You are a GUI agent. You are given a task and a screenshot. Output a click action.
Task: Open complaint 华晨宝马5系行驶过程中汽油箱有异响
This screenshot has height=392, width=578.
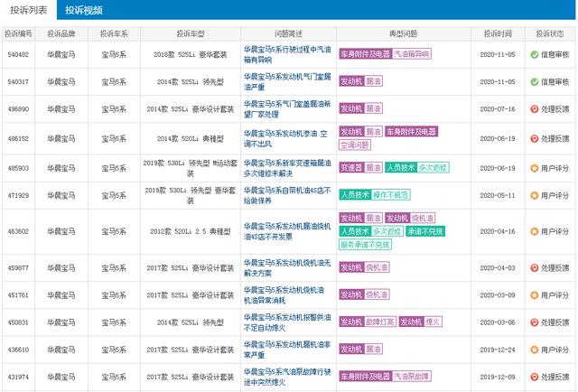pos(287,54)
